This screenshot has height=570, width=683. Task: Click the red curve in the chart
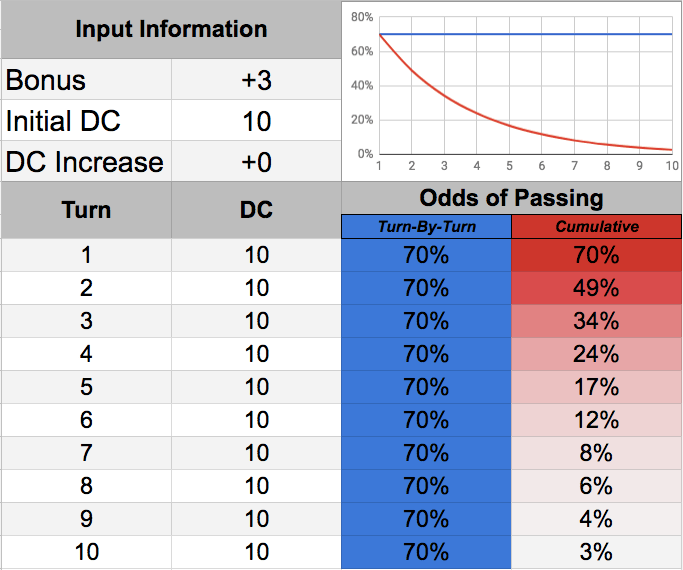(445, 101)
